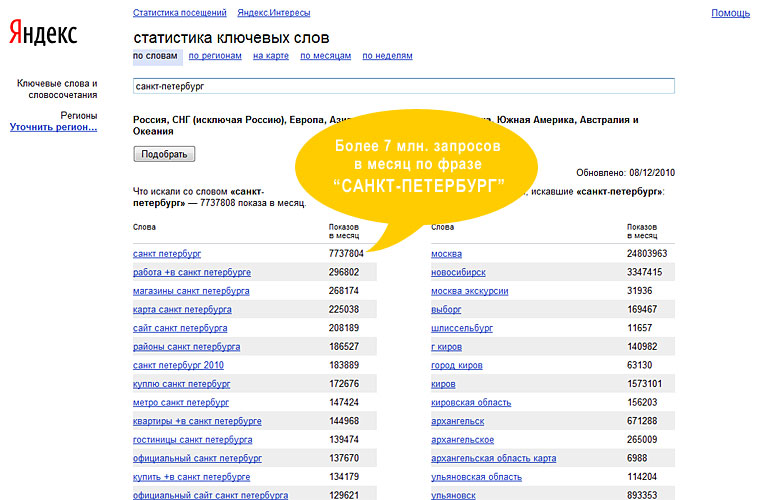763x500 pixels.
Task: Open the Помощь link
Action: pos(730,13)
